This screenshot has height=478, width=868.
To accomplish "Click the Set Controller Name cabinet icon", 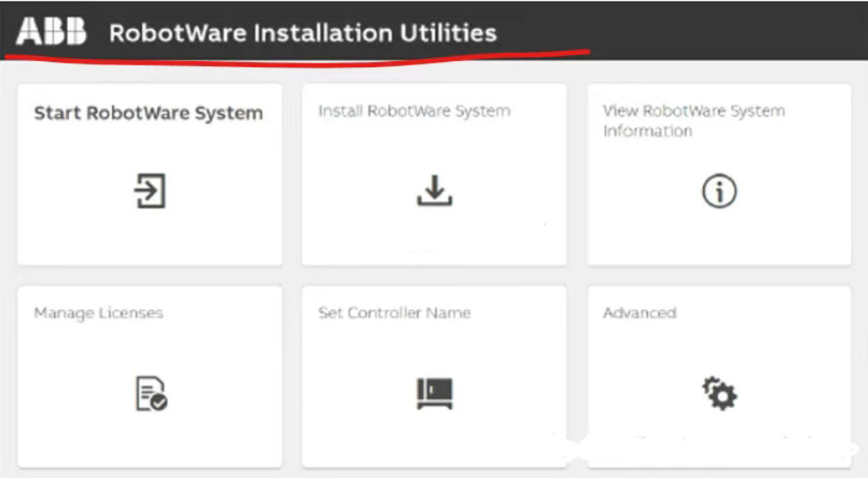I will [434, 394].
